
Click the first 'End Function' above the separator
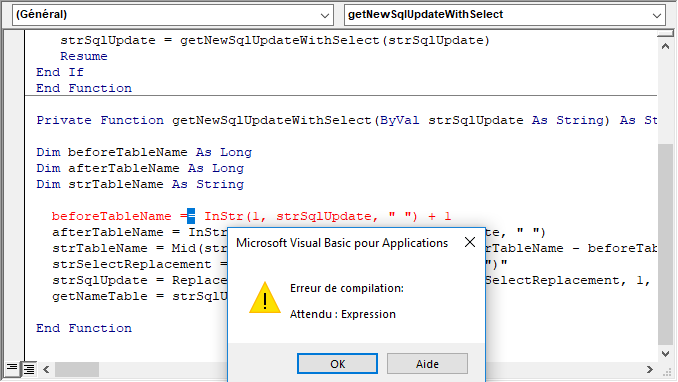[84, 88]
